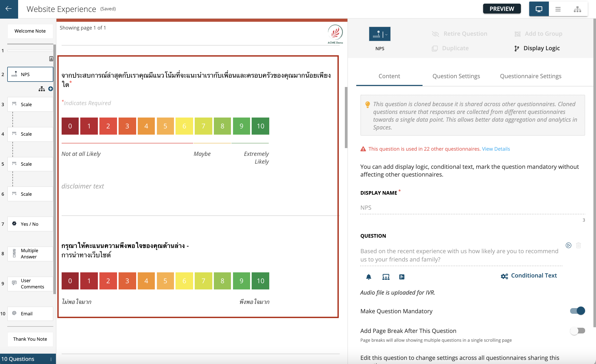The image size is (596, 364).
Task: Click Add to Group
Action: pos(538,34)
